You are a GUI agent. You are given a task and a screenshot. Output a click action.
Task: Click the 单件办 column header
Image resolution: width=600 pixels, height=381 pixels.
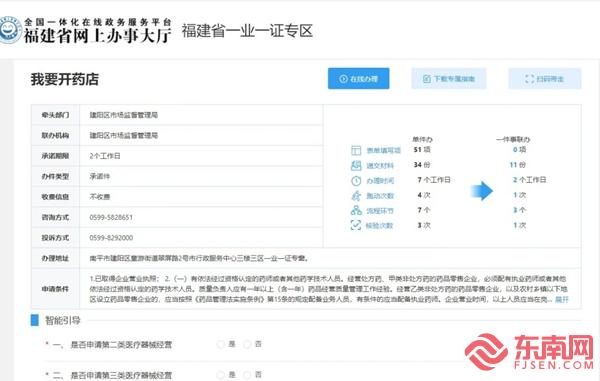(x=422, y=139)
